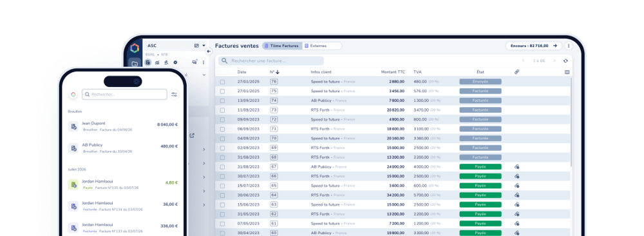Open the external link icon in the sidebar
Viewport: 644px width, 236px height.
click(x=192, y=135)
